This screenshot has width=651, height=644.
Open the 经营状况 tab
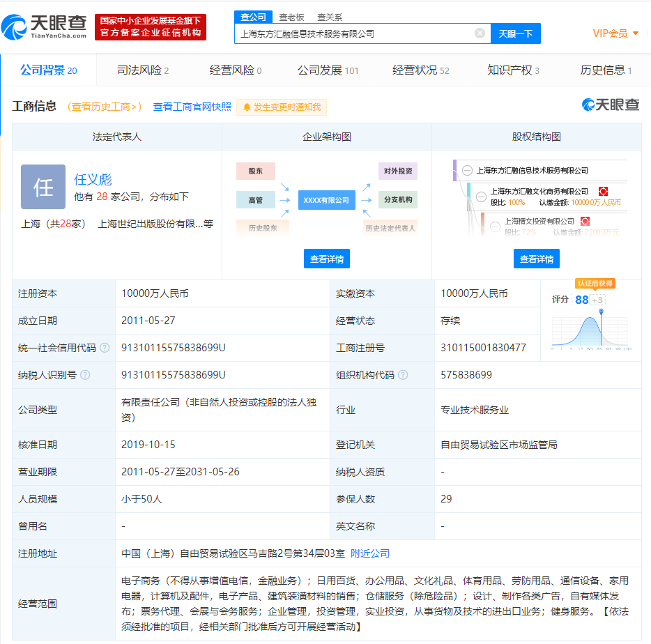420,70
